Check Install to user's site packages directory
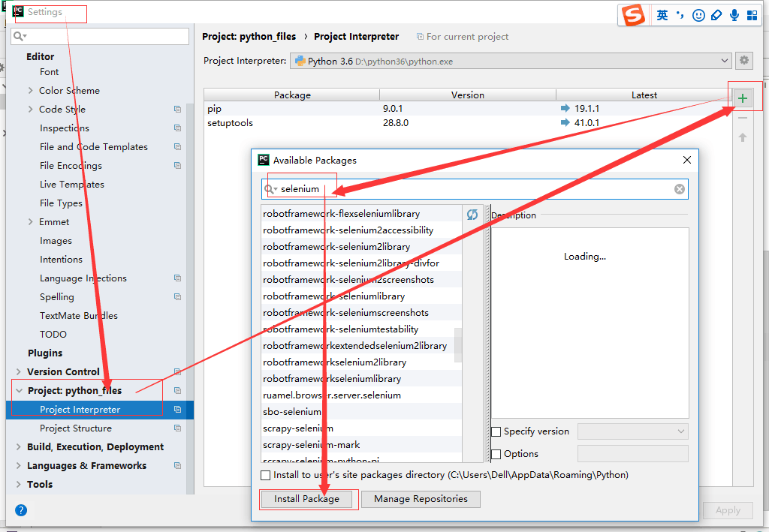The image size is (769, 532). point(265,475)
